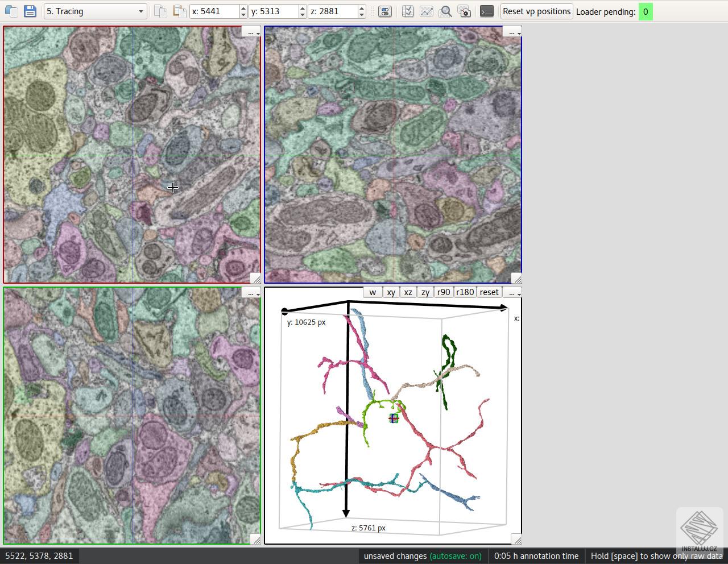The width and height of the screenshot is (728, 564).
Task: Click the save annotation floppy icon
Action: 30,11
